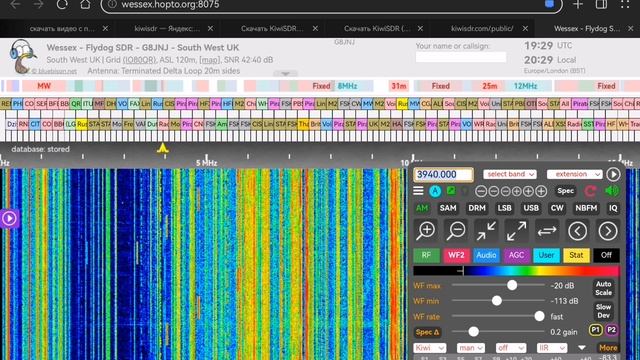
Task: Select AM demodulation mode
Action: (422, 208)
